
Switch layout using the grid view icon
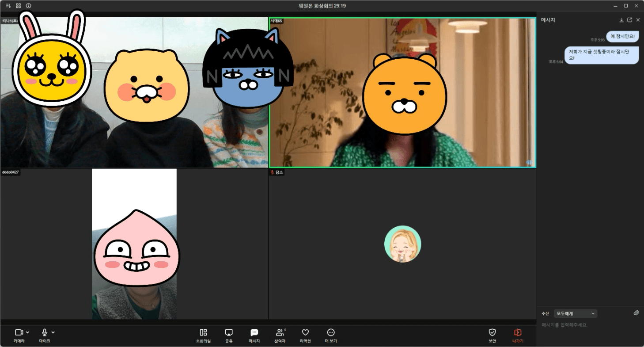tap(18, 6)
